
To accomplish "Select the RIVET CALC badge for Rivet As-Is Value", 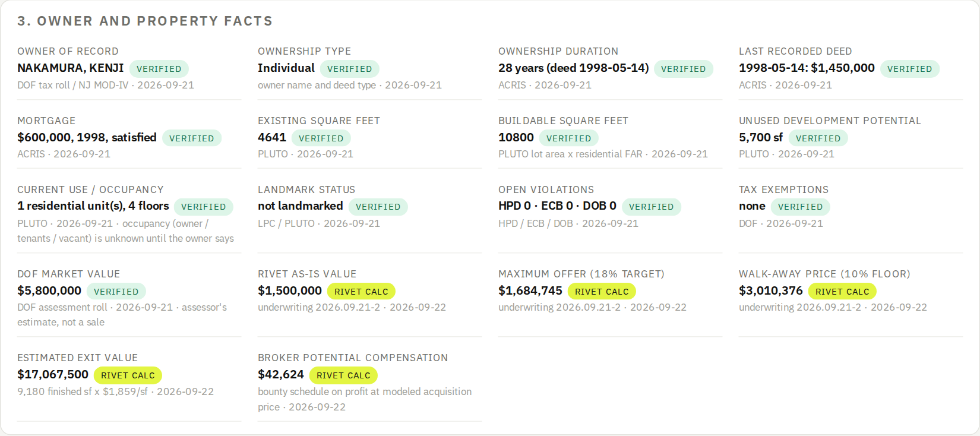I will (361, 292).
